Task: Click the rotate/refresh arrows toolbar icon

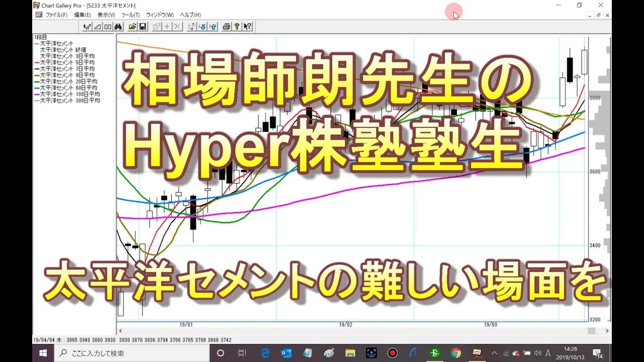Action: (192, 27)
